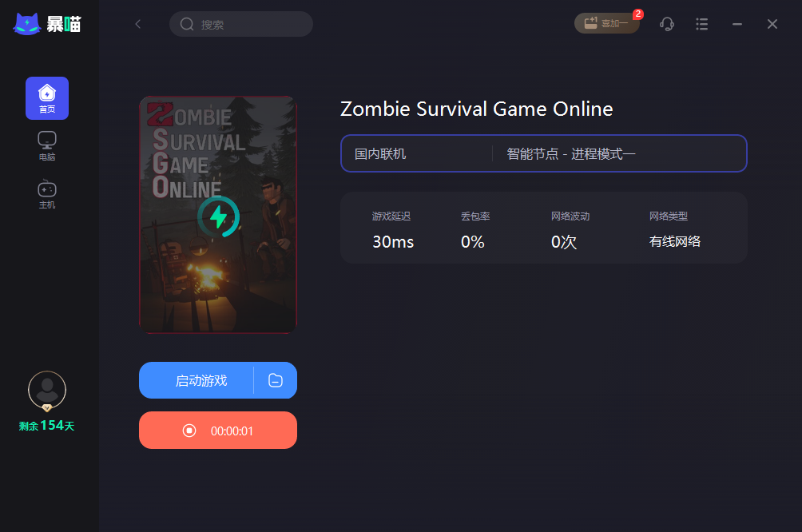Stop acceleration timer button 00:00:01
Screen dimensions: 802x532
click(218, 431)
